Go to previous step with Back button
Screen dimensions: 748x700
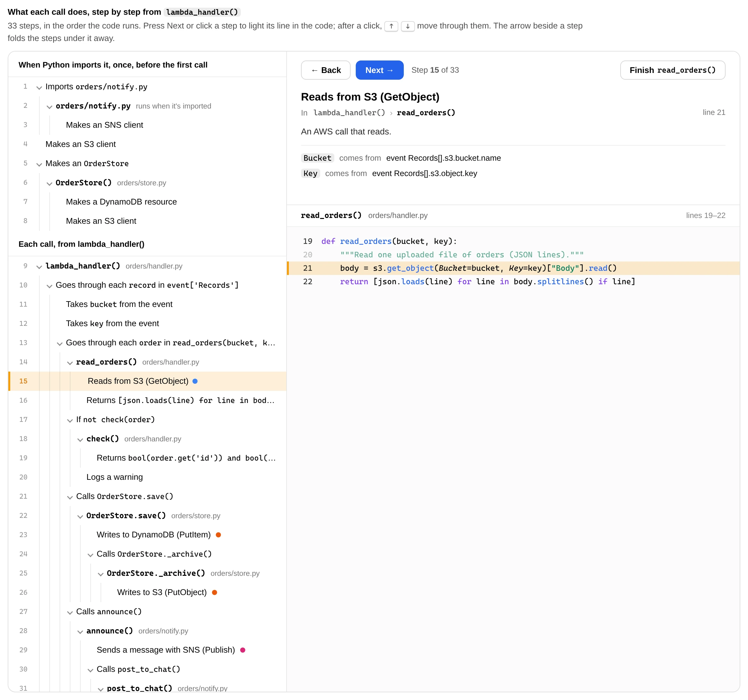click(325, 70)
